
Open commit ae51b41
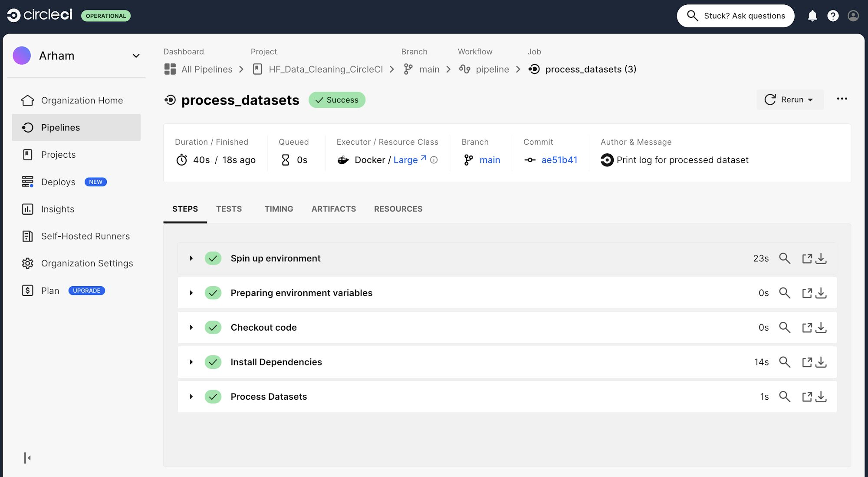[559, 160]
